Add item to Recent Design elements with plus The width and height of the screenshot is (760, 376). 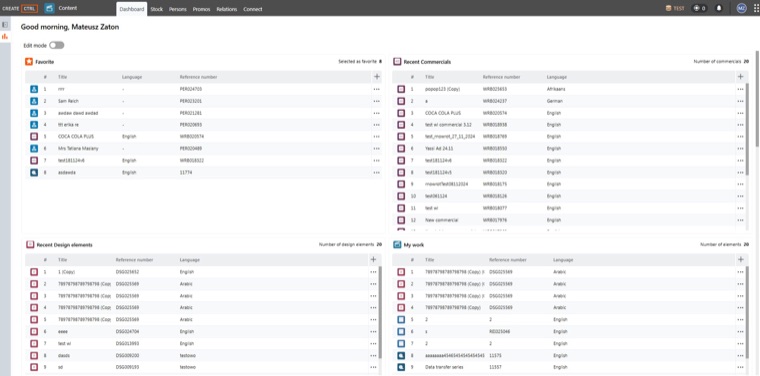[x=373, y=260]
